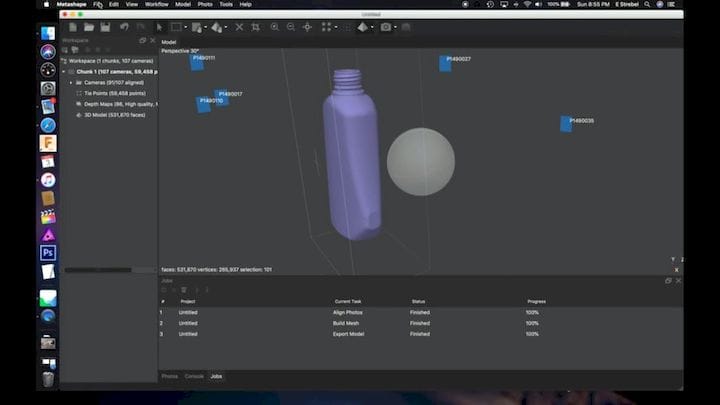Click the Zoom in magnifier icon

275,27
